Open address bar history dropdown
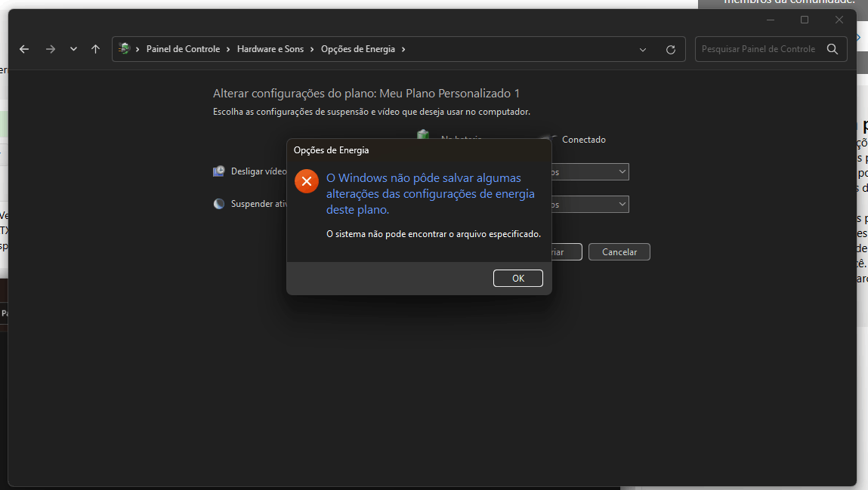868x490 pixels. click(643, 49)
